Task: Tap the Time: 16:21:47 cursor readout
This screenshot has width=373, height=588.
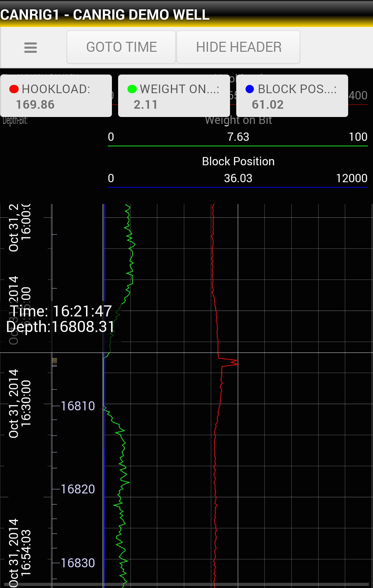Action: 60,311
